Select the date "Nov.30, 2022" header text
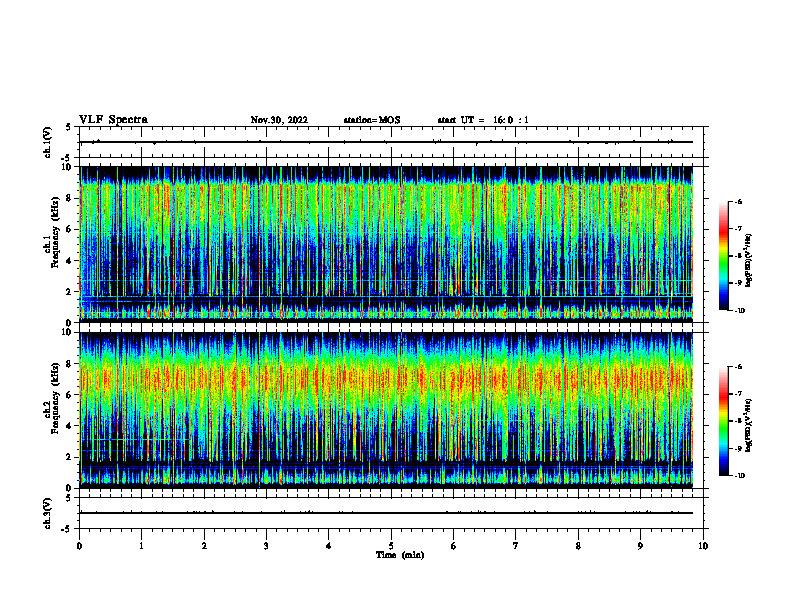 click(279, 120)
